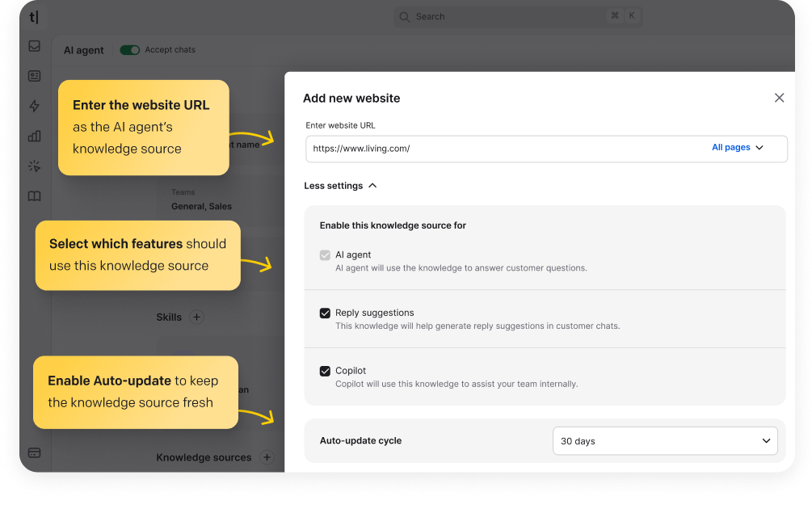Image resolution: width=812 pixels, height=509 pixels.
Task: Open the Knowledge book icon in sidebar
Action: (x=34, y=196)
